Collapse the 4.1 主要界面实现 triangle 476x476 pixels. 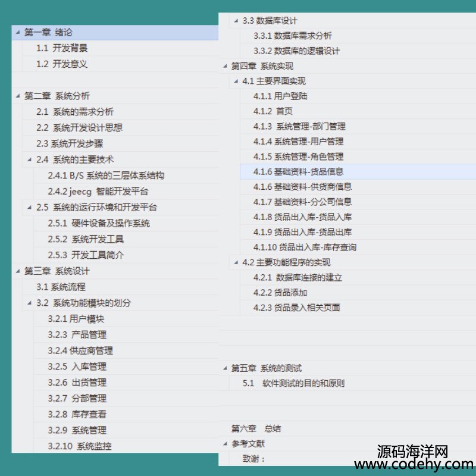coord(236,82)
